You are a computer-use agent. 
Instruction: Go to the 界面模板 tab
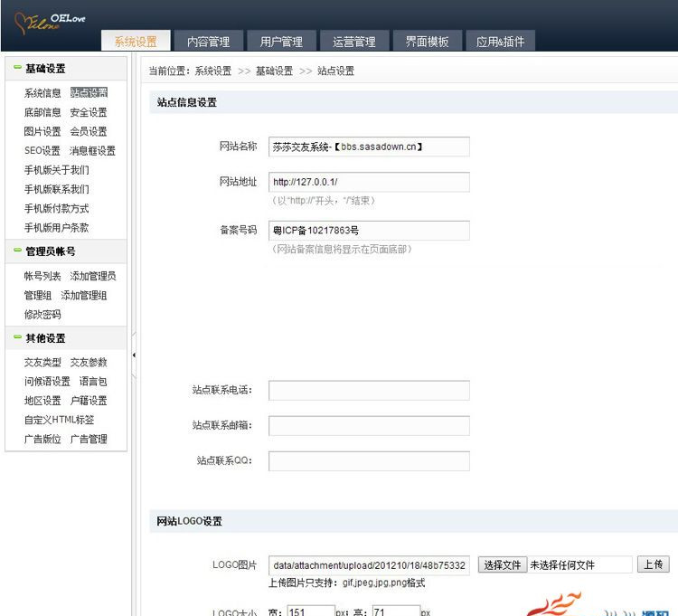[428, 41]
